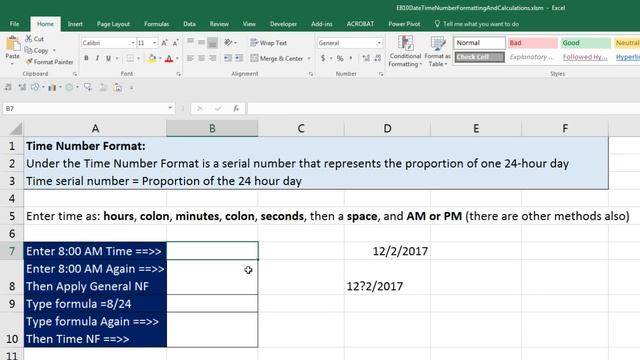This screenshot has width=640, height=360.
Task: Expand the Paste options arrow
Action: pos(12,64)
